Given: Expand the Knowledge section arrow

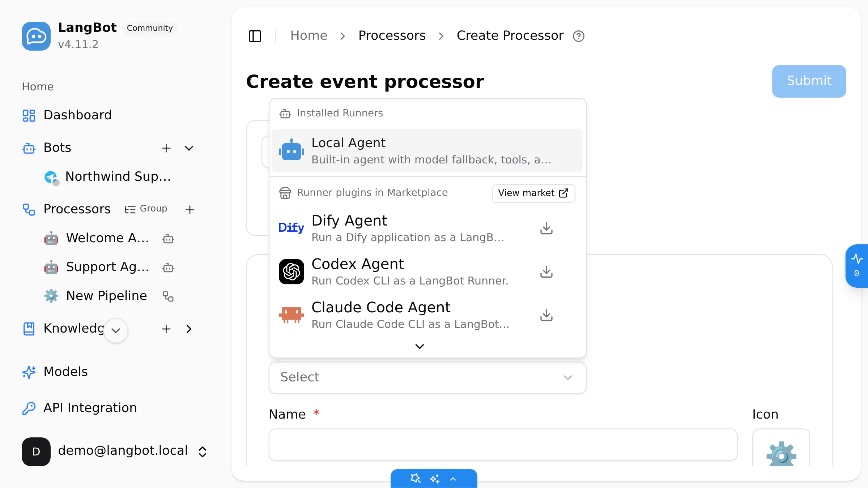Looking at the screenshot, I should click(189, 329).
